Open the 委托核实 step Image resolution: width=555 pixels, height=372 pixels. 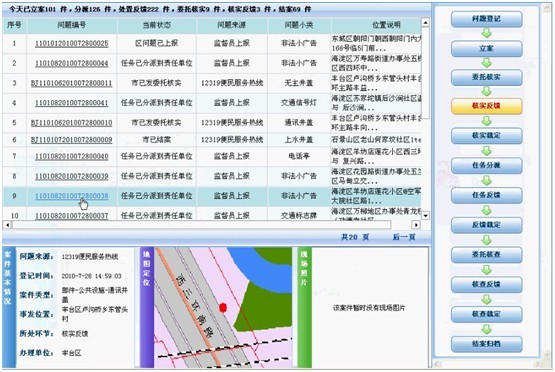coord(486,77)
